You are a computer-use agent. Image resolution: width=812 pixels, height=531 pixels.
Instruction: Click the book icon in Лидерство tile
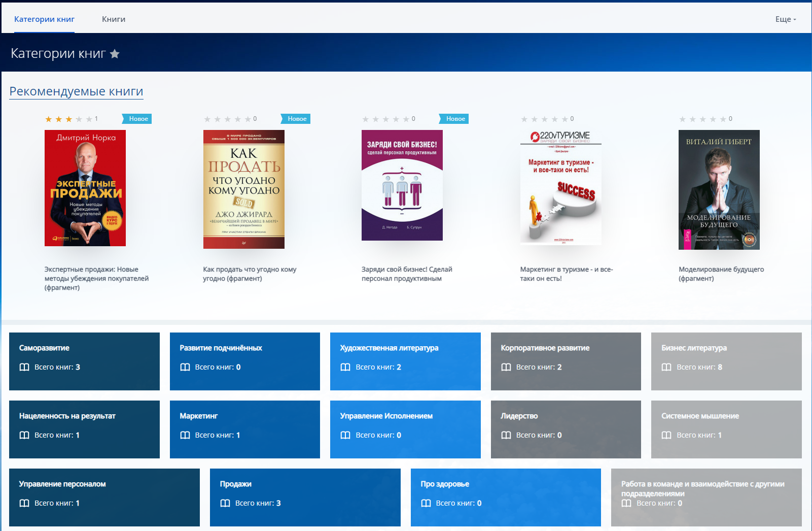click(x=506, y=435)
